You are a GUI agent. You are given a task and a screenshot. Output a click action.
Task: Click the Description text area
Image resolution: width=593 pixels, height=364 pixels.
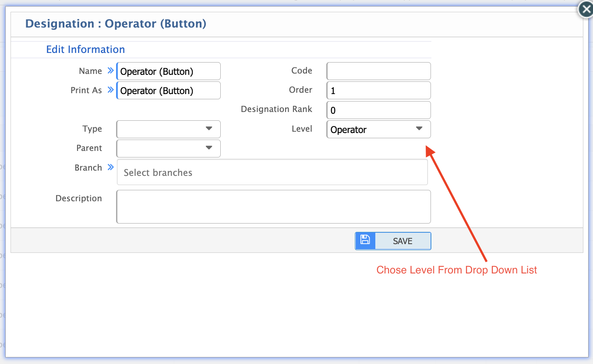pos(273,206)
